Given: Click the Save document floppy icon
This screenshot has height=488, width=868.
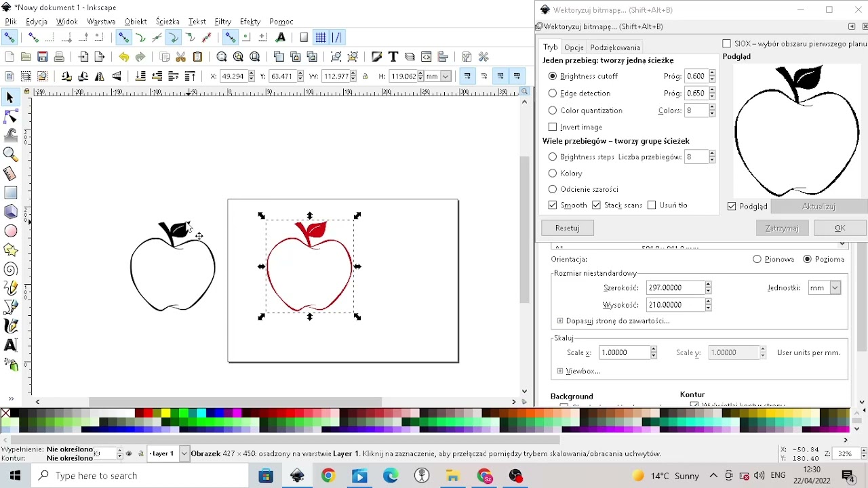Looking at the screenshot, I should [42, 57].
